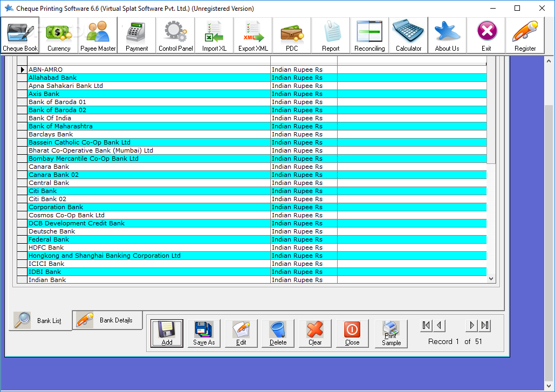Viewport: 555px width, 392px height.
Task: Select the row marker beside Axis Bank
Action: (x=22, y=94)
